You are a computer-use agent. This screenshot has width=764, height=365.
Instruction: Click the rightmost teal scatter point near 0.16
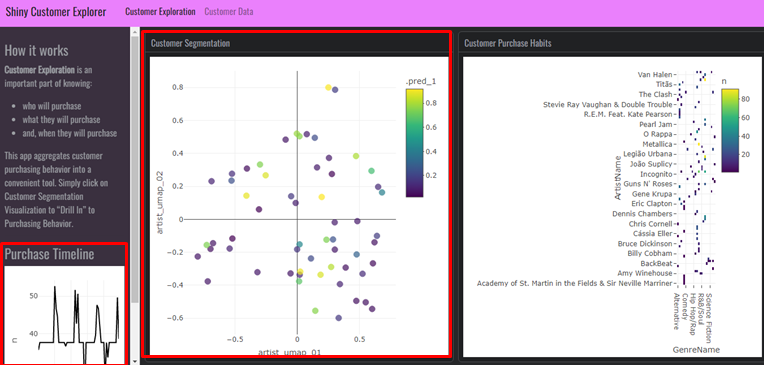[x=382, y=192]
